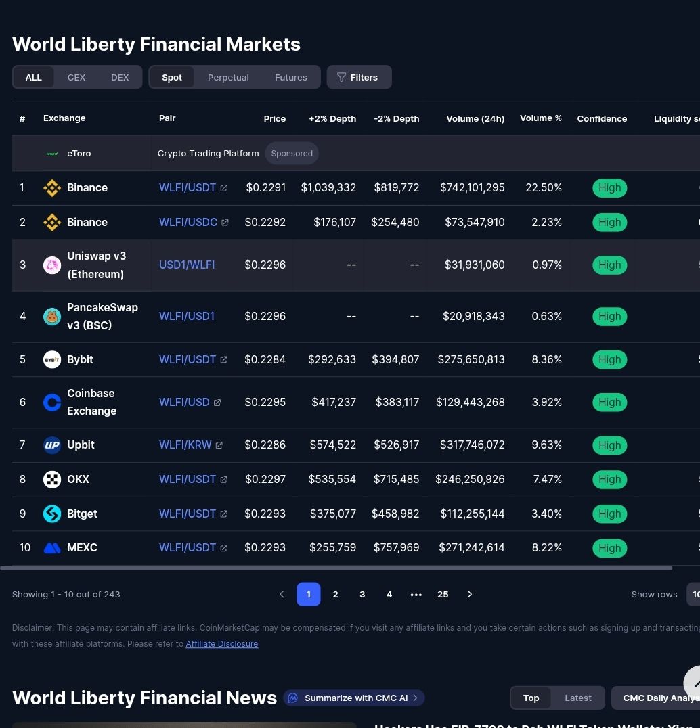Click the PancakeSwap bunny logo
700x728 pixels.
(52, 317)
